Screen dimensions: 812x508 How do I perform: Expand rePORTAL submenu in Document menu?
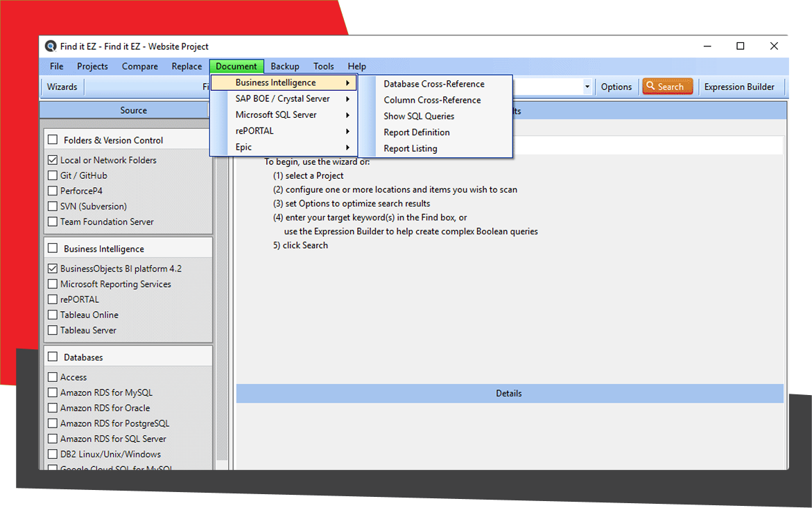284,131
